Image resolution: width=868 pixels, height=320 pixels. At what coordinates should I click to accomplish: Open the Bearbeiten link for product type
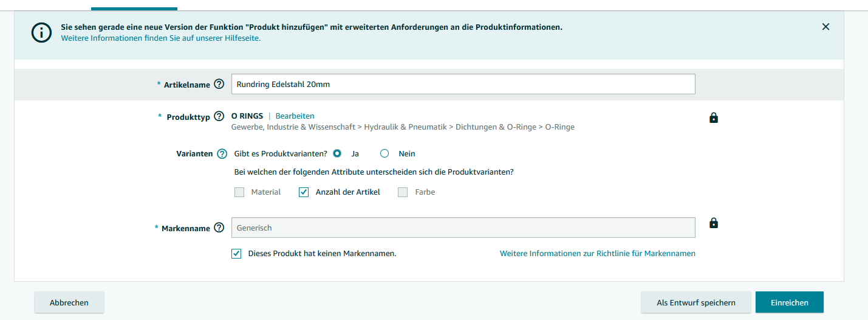(x=295, y=116)
